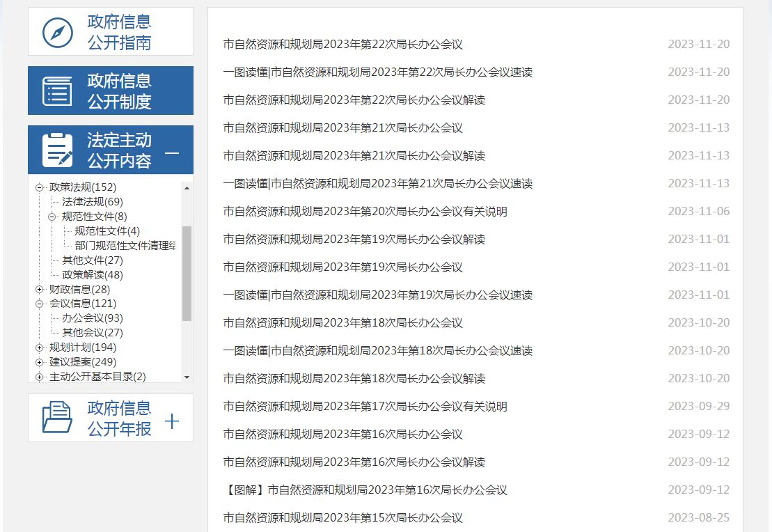The image size is (772, 532).
Task: Select 法律法规(69) in the tree
Action: (x=93, y=202)
